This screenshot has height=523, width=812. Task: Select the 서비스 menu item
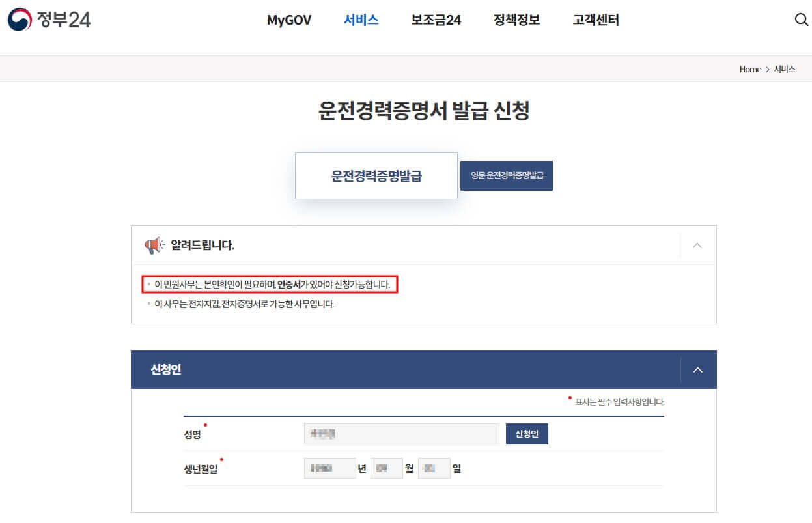[361, 20]
